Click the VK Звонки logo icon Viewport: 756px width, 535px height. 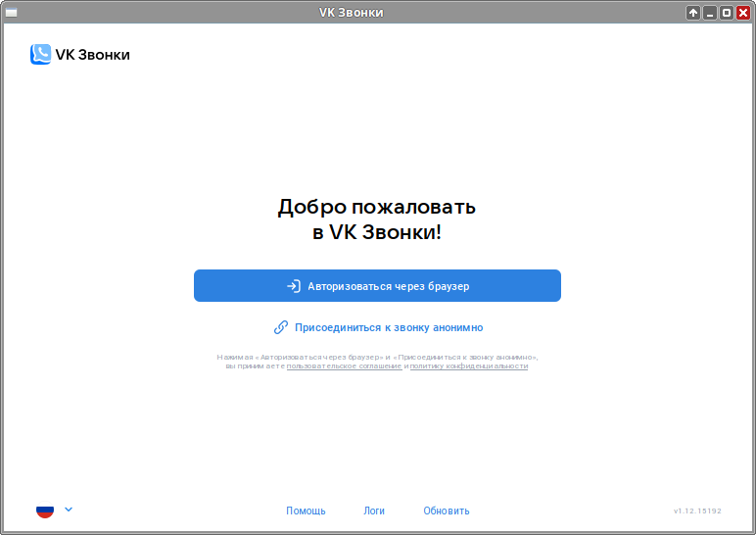coord(40,55)
